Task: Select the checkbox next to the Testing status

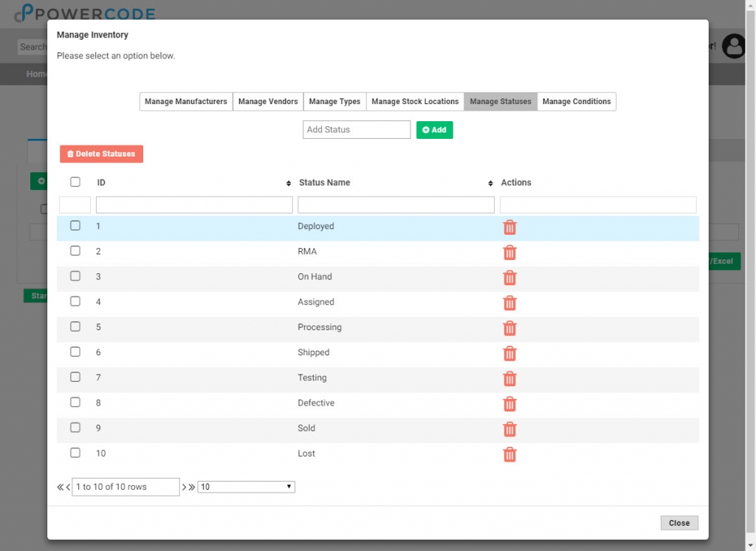Action: coord(75,377)
